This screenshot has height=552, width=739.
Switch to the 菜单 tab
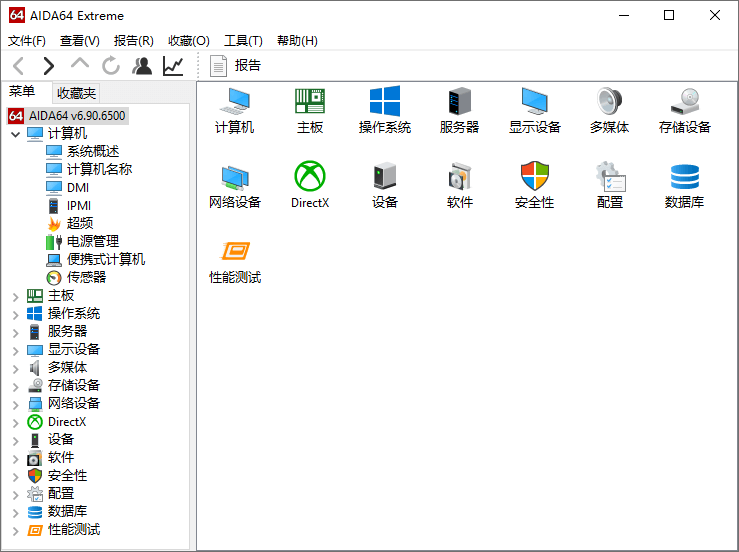[22, 91]
